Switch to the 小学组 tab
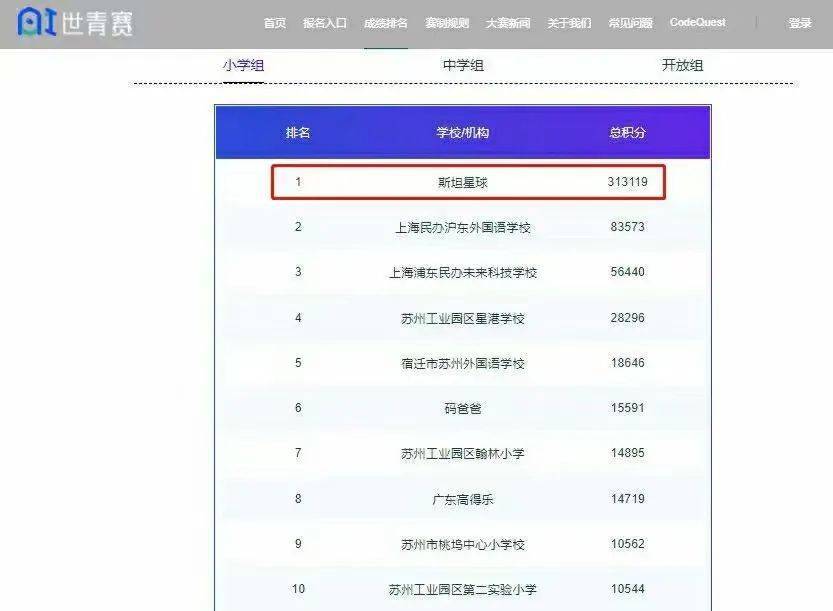The height and width of the screenshot is (611, 833). [243, 65]
